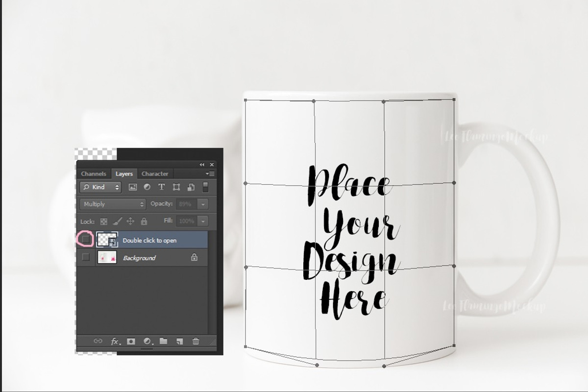The height and width of the screenshot is (392, 588).
Task: Lock layer position
Action: pyautogui.click(x=130, y=221)
